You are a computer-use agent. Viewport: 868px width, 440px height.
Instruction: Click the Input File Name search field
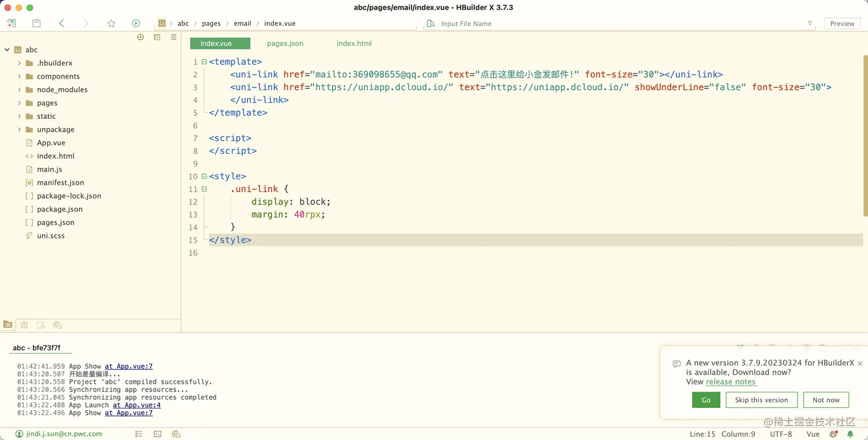coord(620,24)
